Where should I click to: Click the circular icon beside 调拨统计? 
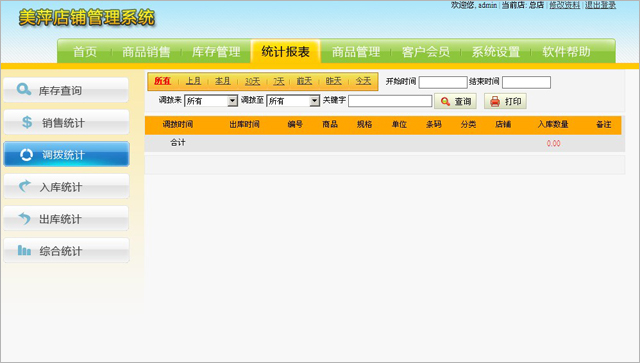coord(27,154)
